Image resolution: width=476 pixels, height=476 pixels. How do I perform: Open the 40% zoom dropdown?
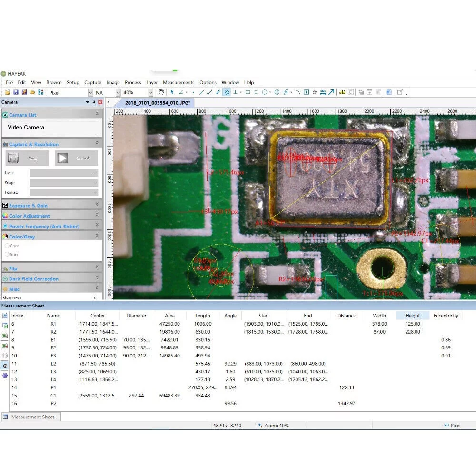[x=150, y=93]
